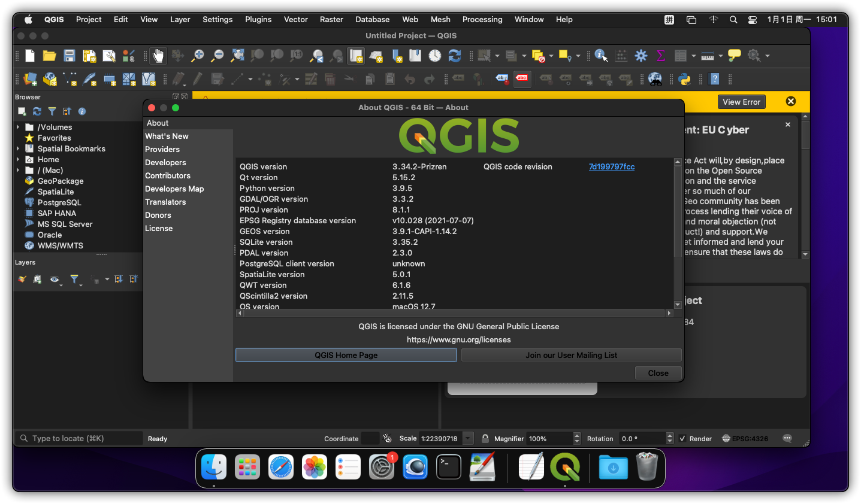861x504 pixels.
Task: Activate the Identify Features tool
Action: [x=601, y=56]
